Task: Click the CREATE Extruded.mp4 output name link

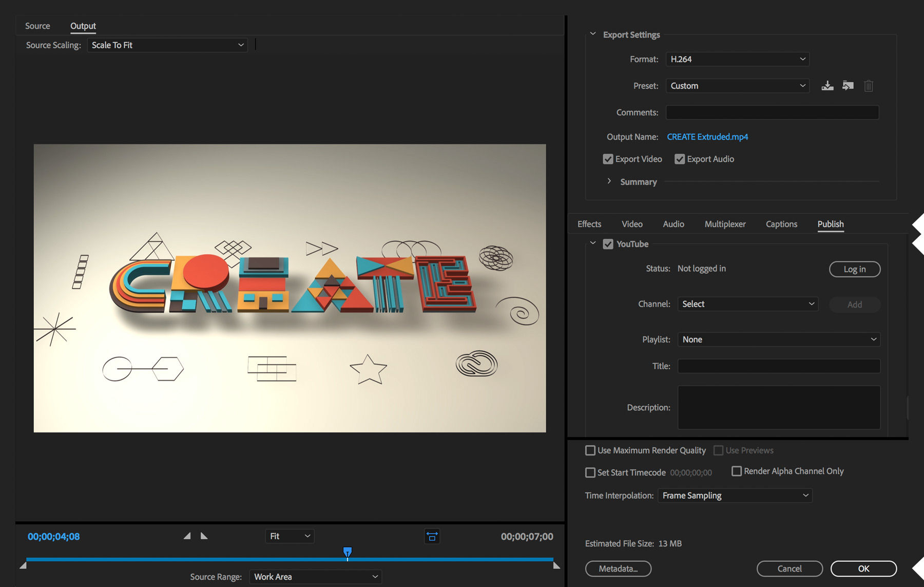Action: pos(707,137)
